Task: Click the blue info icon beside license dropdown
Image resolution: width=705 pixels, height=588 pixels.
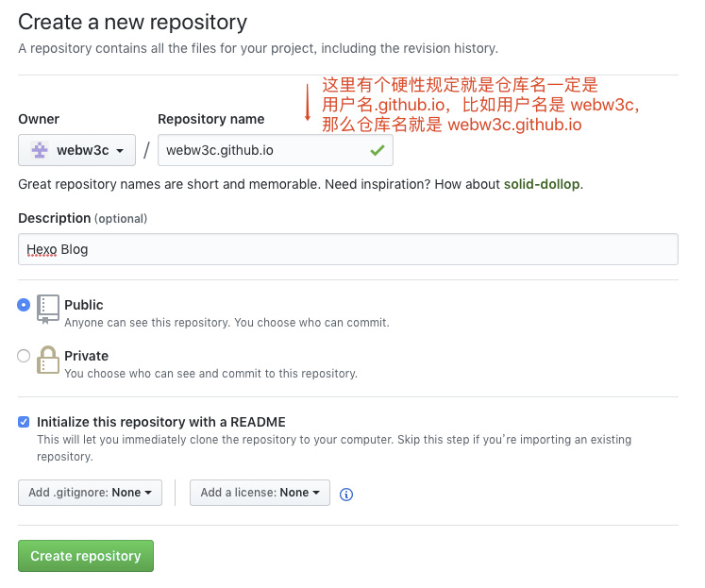Action: 346,494
